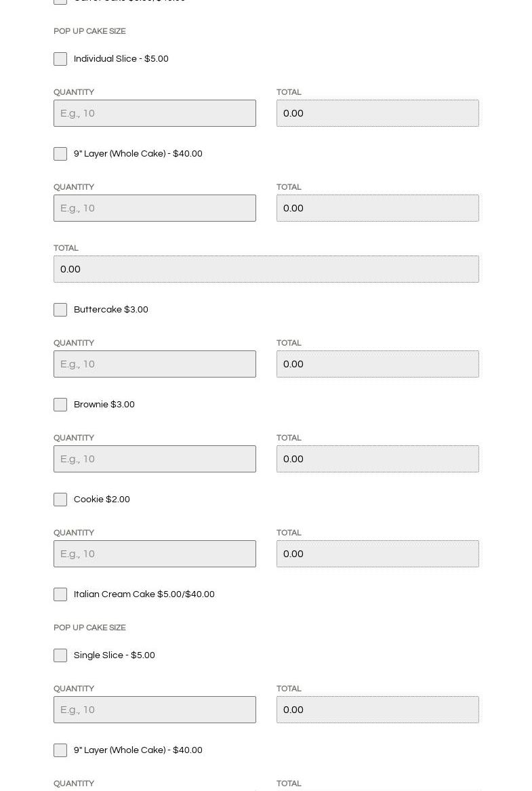
Task: Focus the Brownie Quantity input
Action: [x=155, y=459]
